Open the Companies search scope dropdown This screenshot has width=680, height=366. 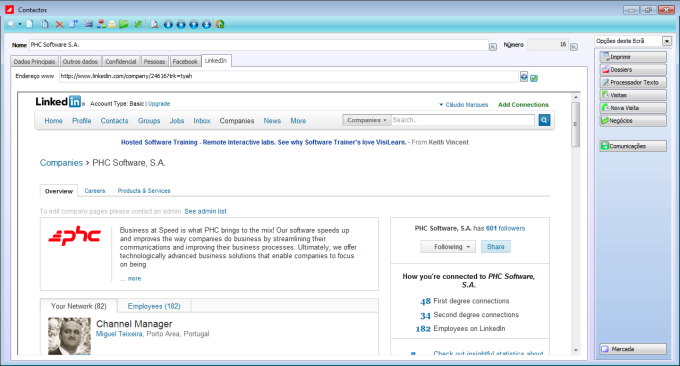click(x=366, y=120)
